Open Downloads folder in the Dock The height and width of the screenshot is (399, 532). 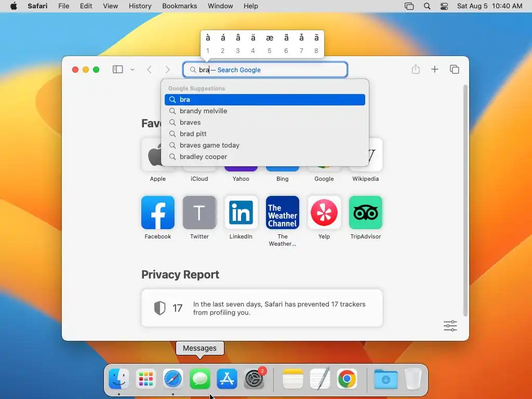386,379
